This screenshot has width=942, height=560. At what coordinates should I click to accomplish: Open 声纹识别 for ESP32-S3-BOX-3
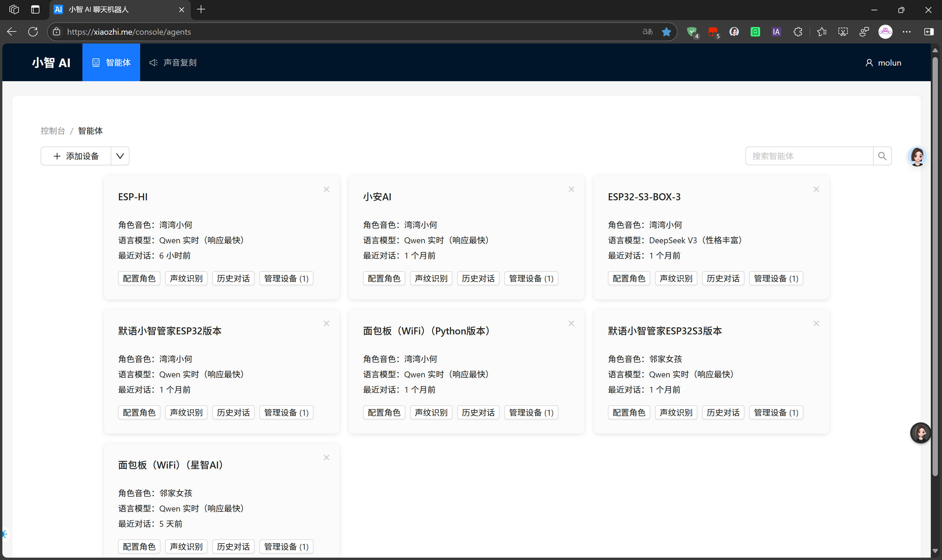(676, 279)
